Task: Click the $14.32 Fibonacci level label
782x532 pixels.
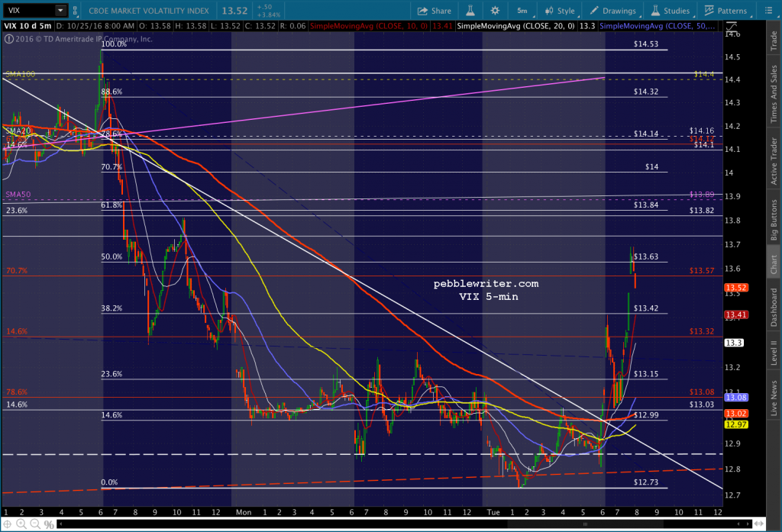Action: click(x=646, y=92)
